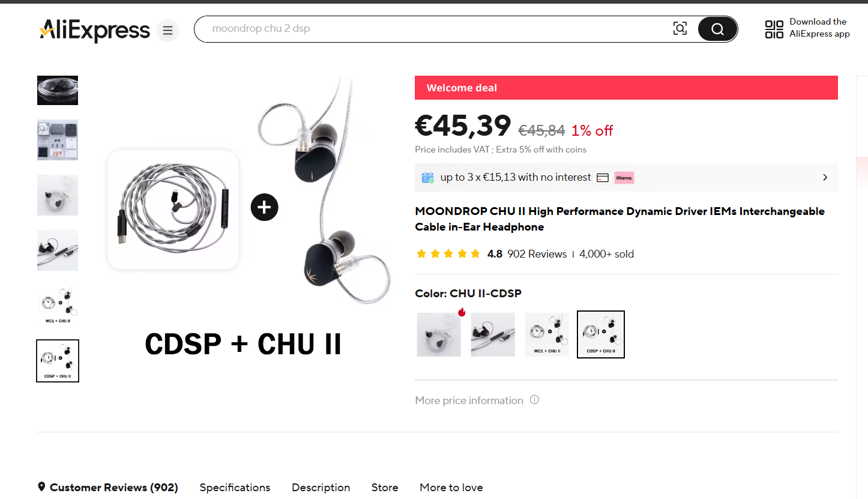Click the black magnifier search button
Viewport: 868px width, 499px height.
pos(717,29)
